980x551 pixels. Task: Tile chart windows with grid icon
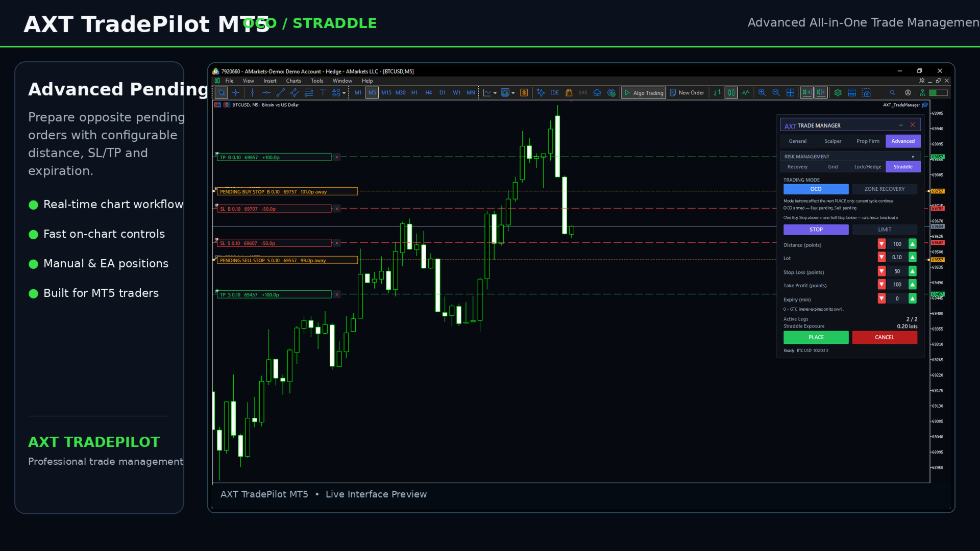[x=791, y=93]
